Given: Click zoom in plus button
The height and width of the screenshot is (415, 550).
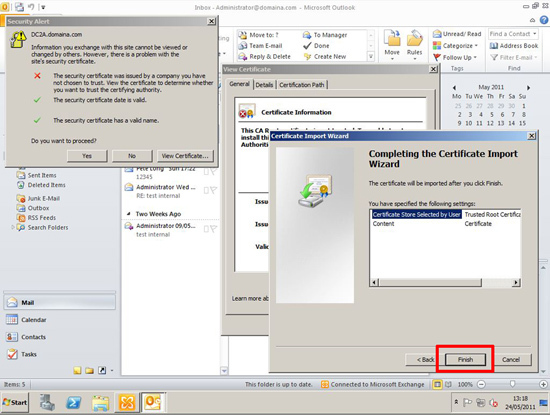Looking at the screenshot, I should [543, 384].
